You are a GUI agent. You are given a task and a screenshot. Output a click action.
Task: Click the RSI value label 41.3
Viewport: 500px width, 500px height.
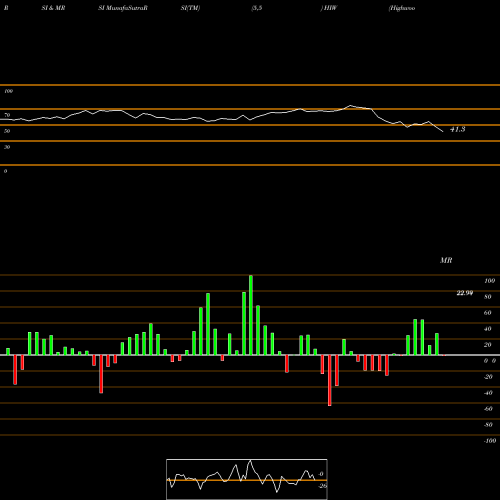coord(457,129)
